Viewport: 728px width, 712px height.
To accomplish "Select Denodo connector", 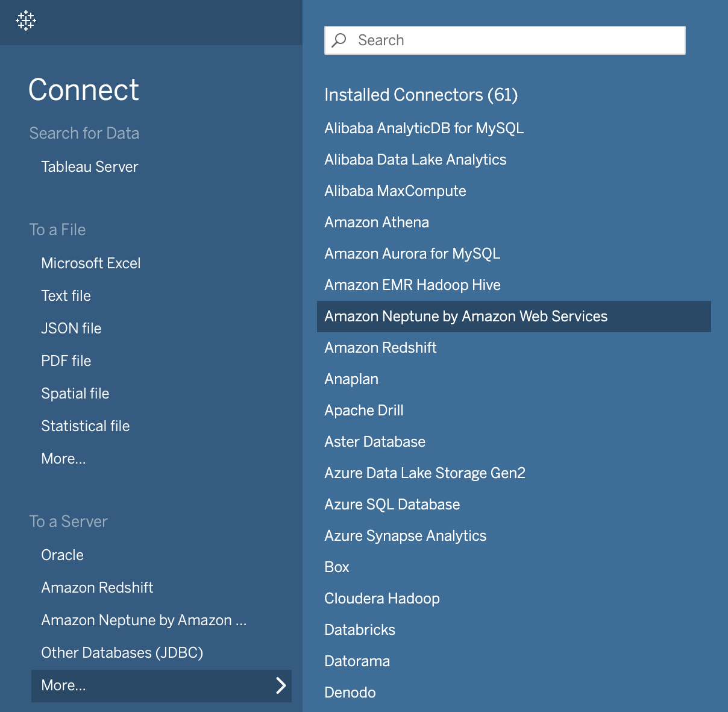I will pos(350,693).
